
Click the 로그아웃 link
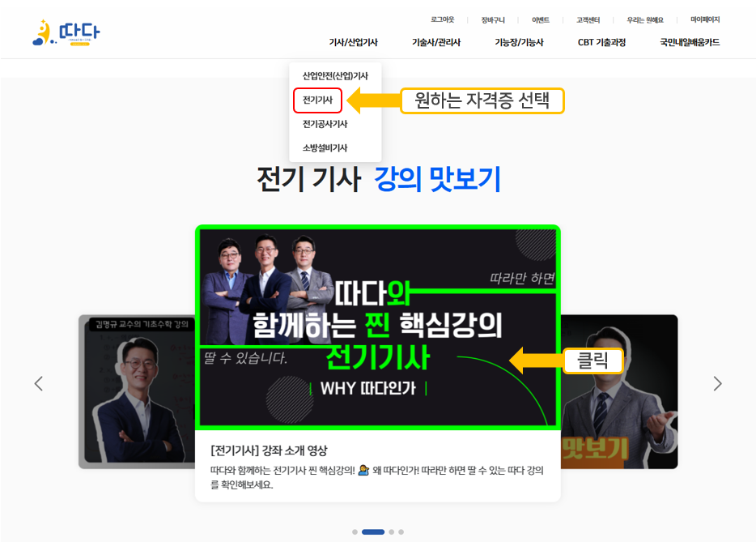[x=442, y=19]
